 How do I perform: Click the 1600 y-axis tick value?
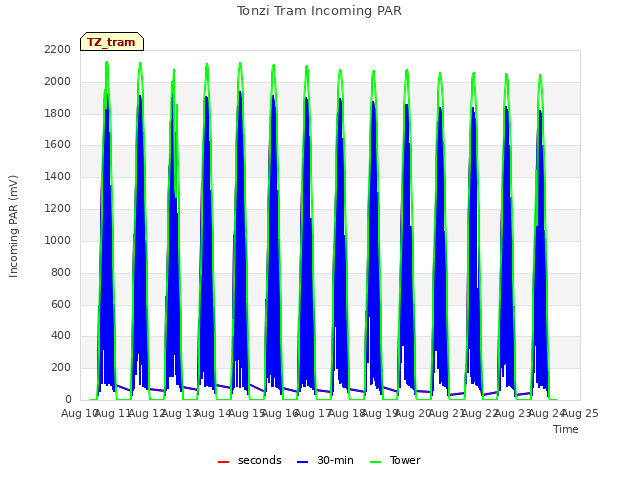[x=58, y=144]
